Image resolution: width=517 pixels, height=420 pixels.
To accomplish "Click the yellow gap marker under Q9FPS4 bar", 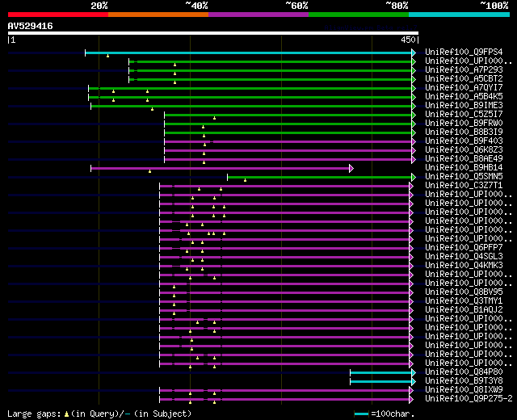I will pos(107,56).
